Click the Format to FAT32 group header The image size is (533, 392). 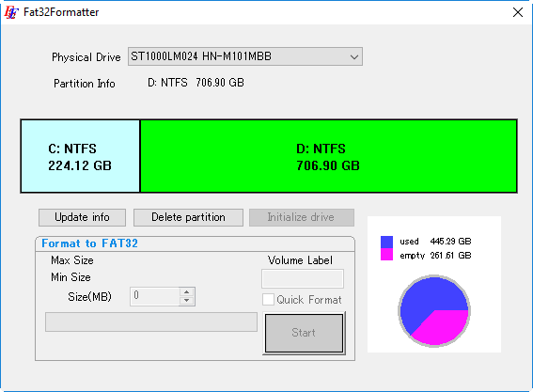89,243
